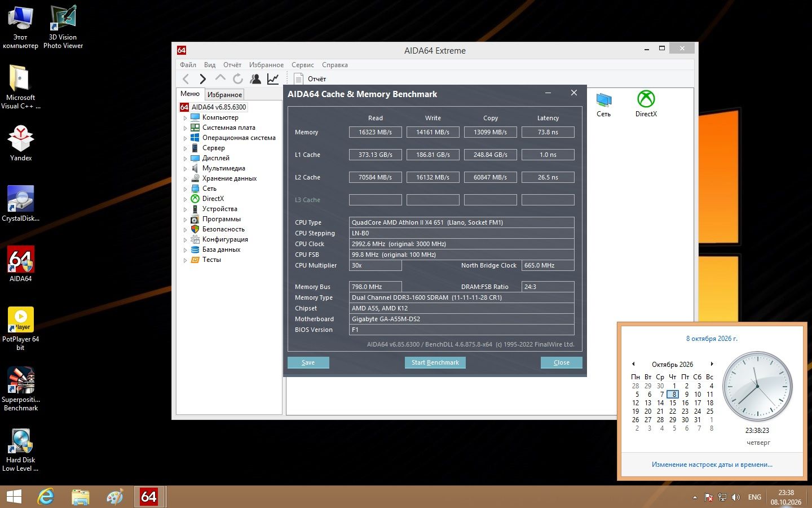The image size is (812, 508).
Task: Open the Сеть icon in the right pane
Action: (x=603, y=104)
